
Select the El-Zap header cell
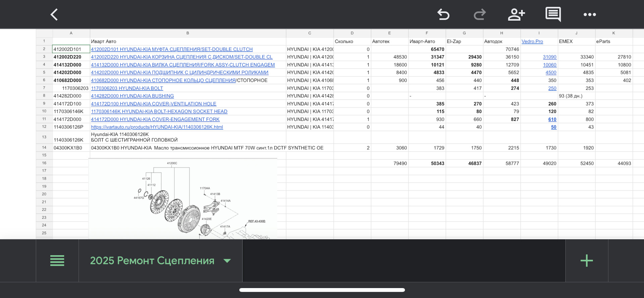[464, 41]
